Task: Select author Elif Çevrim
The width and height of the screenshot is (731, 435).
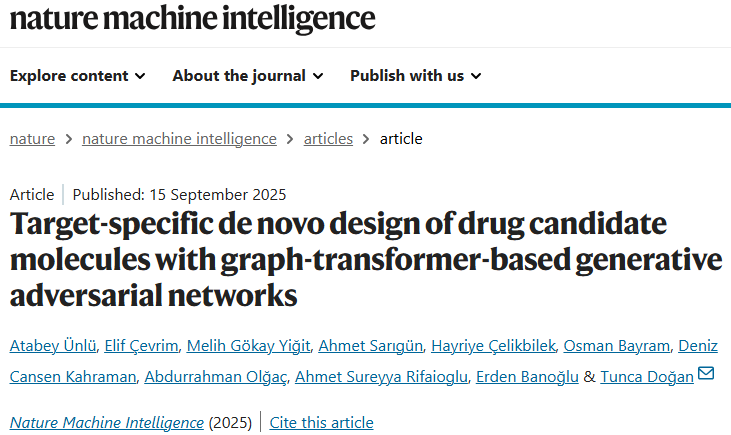Action: point(144,346)
